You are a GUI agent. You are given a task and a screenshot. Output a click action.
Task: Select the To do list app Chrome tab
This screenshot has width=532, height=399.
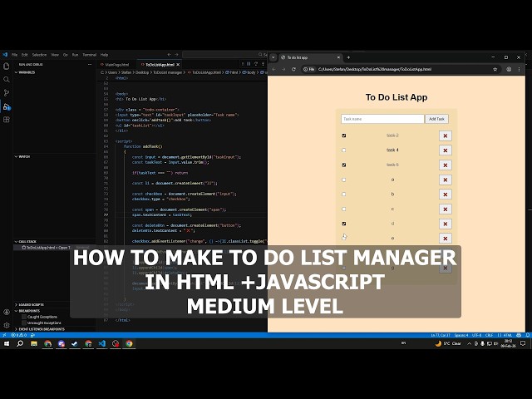tap(309, 57)
